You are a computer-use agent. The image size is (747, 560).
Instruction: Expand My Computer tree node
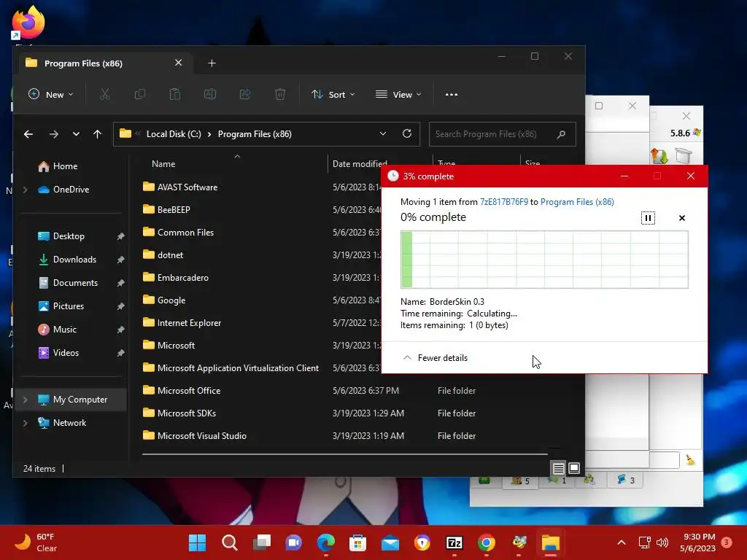click(26, 400)
